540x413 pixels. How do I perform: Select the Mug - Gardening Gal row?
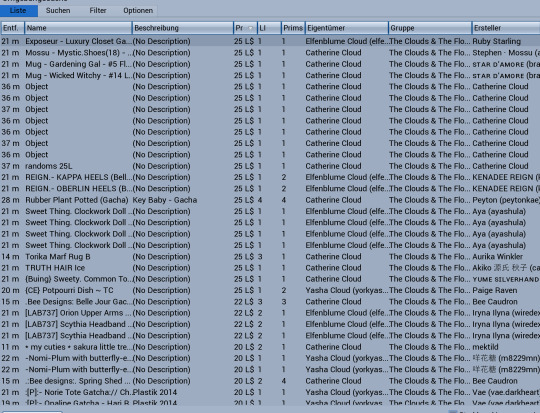[x=270, y=64]
